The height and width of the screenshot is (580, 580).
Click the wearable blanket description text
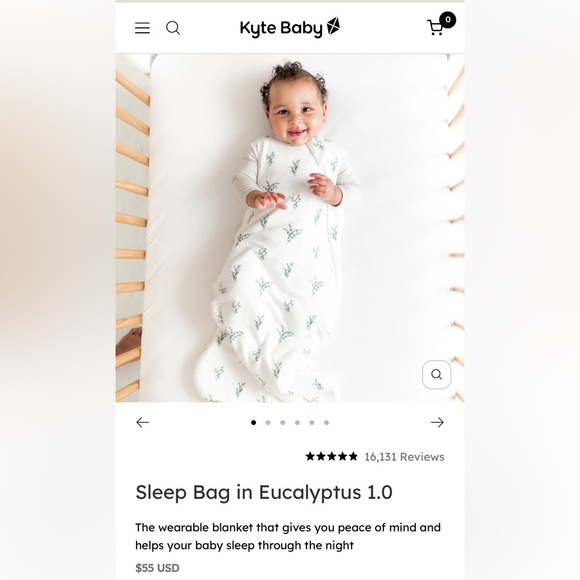point(288,536)
